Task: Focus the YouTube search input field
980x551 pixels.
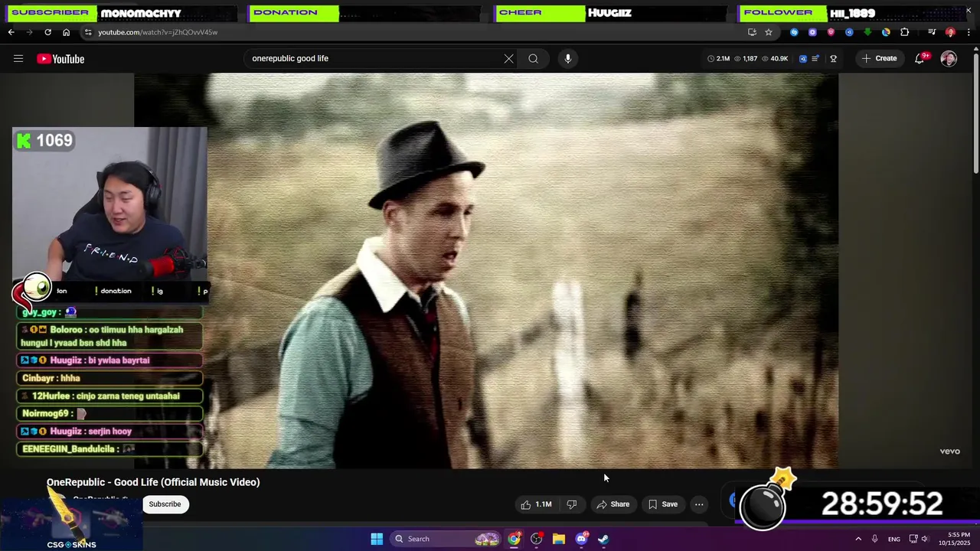Action: [x=374, y=58]
